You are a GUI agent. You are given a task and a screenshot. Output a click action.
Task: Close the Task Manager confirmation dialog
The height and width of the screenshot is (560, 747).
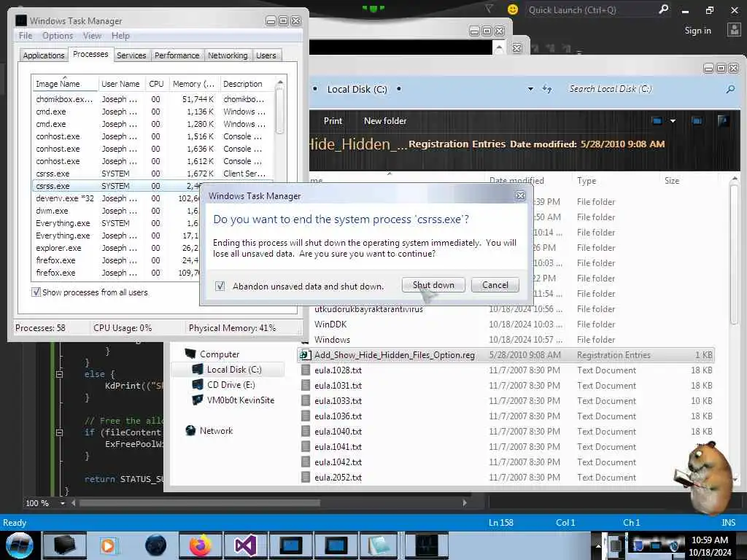pos(520,195)
